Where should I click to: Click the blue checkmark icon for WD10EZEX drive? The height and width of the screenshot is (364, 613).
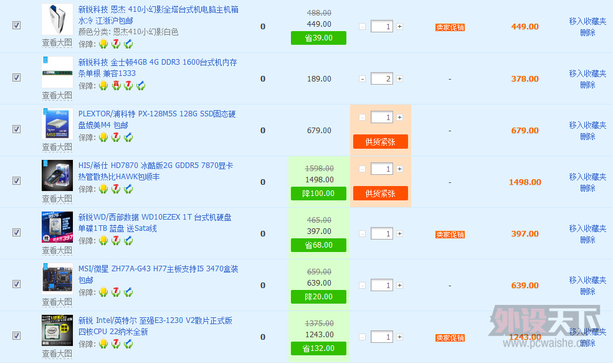[128, 240]
